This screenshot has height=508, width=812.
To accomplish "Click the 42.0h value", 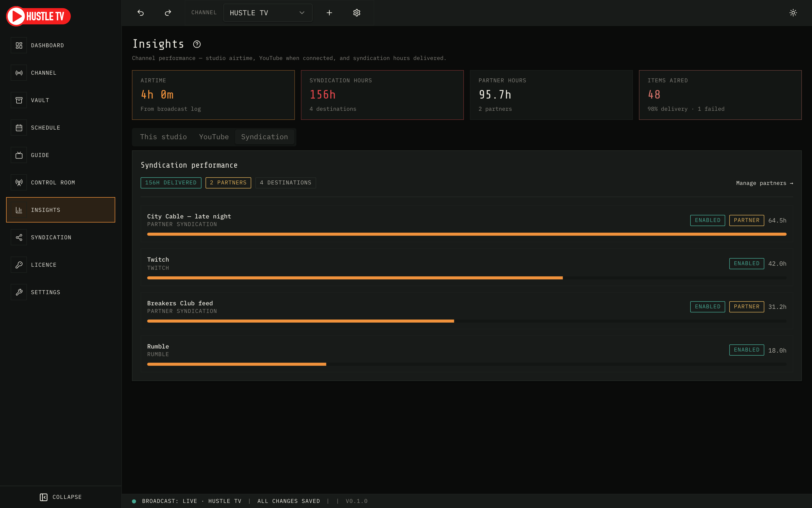I will tap(777, 264).
